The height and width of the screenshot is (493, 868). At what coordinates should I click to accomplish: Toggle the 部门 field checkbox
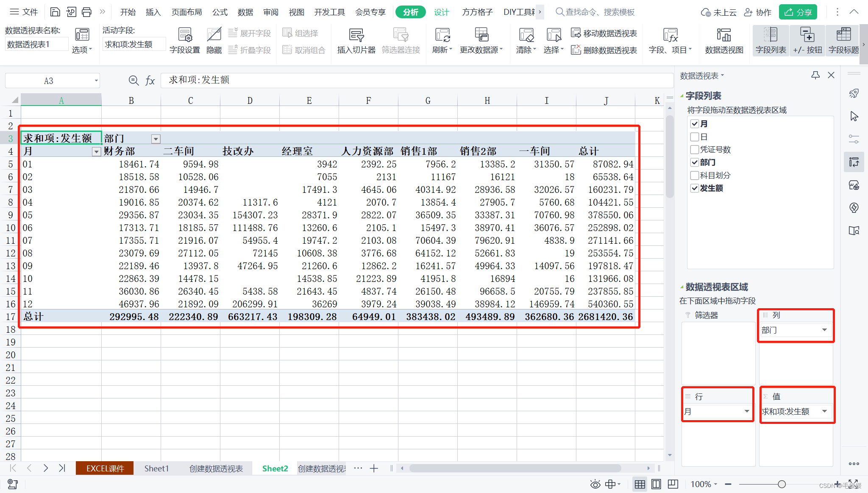pyautogui.click(x=694, y=162)
